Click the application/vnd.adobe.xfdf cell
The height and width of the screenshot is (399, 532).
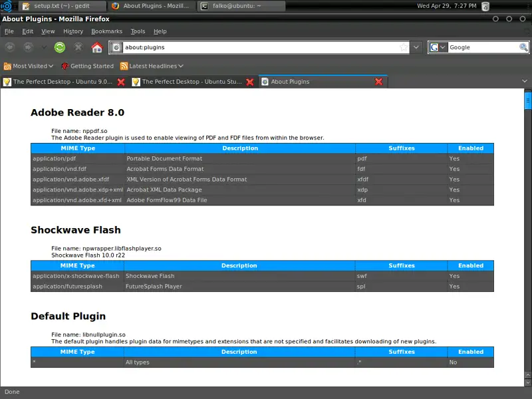78,180
